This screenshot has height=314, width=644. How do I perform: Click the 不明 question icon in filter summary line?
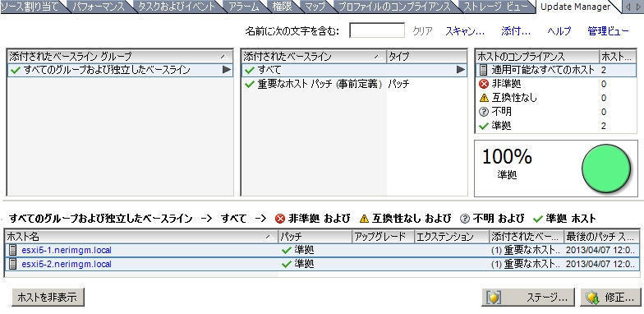pos(465,219)
